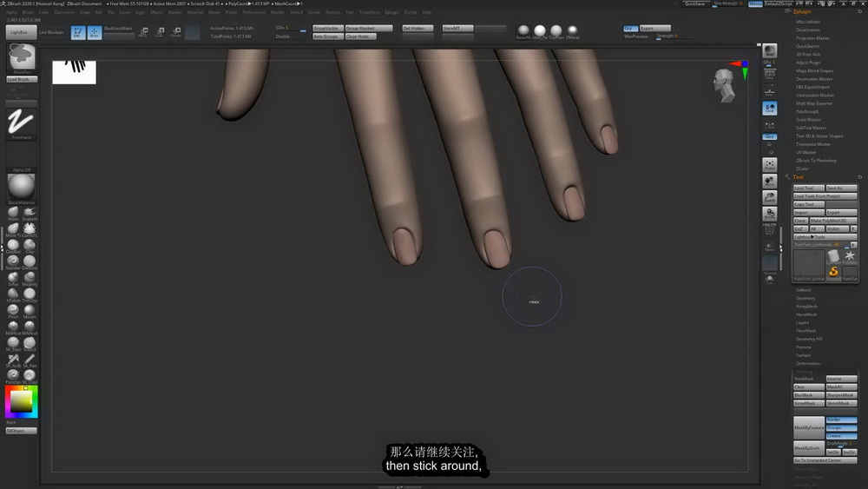
Task: Select the DamStandard brush icon
Action: (x=30, y=262)
